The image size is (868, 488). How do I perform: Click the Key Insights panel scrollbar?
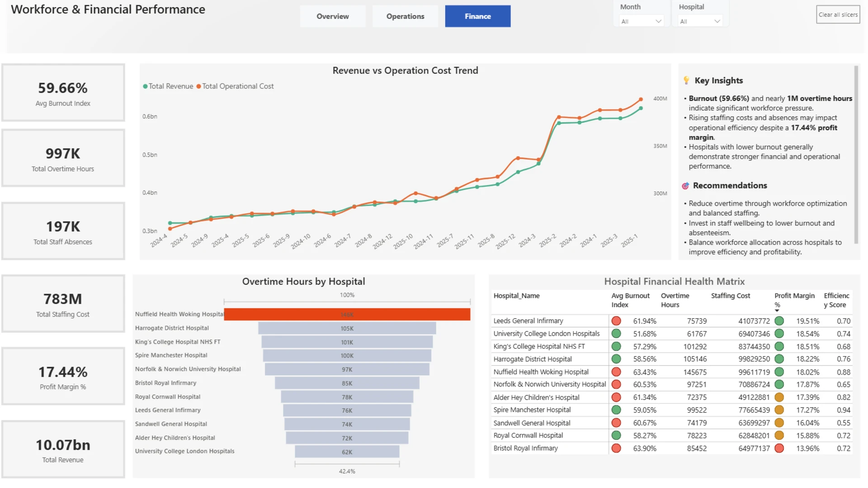[x=856, y=155]
